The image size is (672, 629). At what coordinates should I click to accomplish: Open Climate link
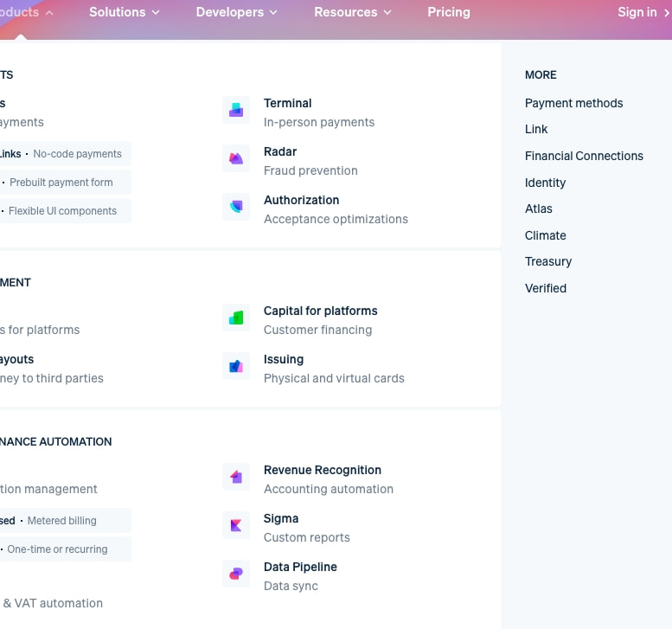[546, 235]
